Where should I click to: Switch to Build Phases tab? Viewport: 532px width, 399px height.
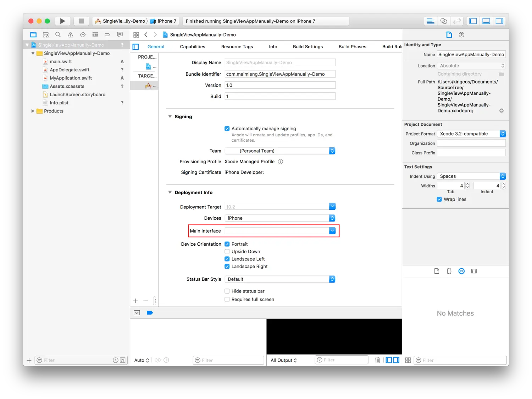coord(353,47)
